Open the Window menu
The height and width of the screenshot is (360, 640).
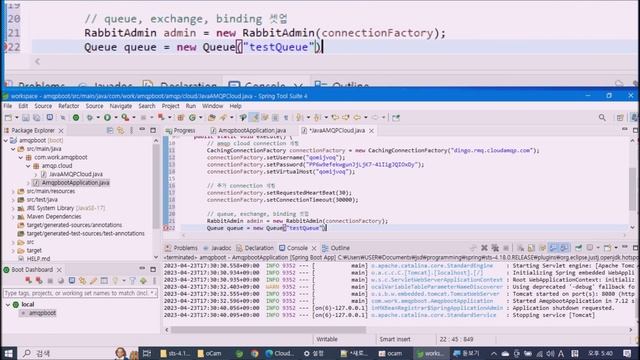coord(213,106)
